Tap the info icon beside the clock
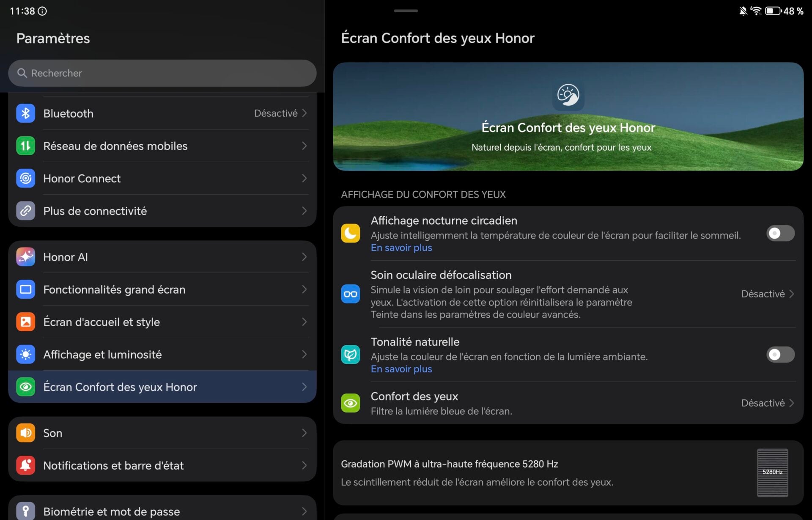This screenshot has height=520, width=812. (x=42, y=11)
